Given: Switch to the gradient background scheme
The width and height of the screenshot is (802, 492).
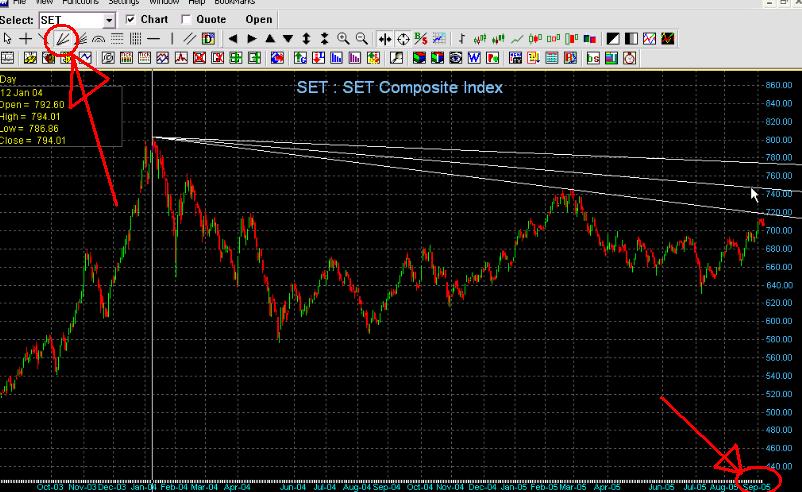Looking at the screenshot, I should click(631, 39).
